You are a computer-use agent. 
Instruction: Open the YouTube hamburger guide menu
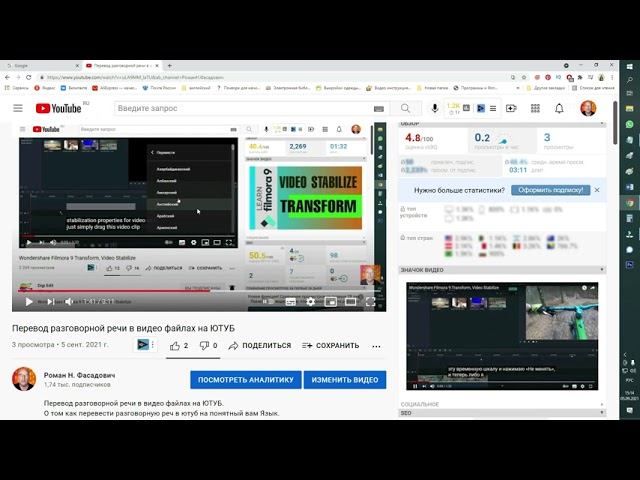18,108
